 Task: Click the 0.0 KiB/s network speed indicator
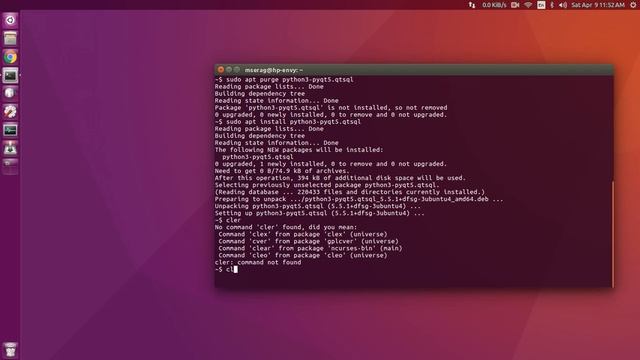(x=494, y=5)
